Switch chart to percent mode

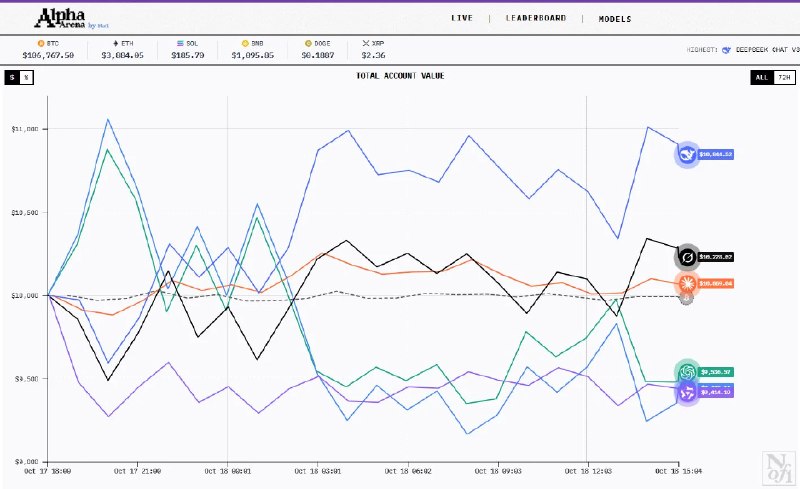pos(26,77)
